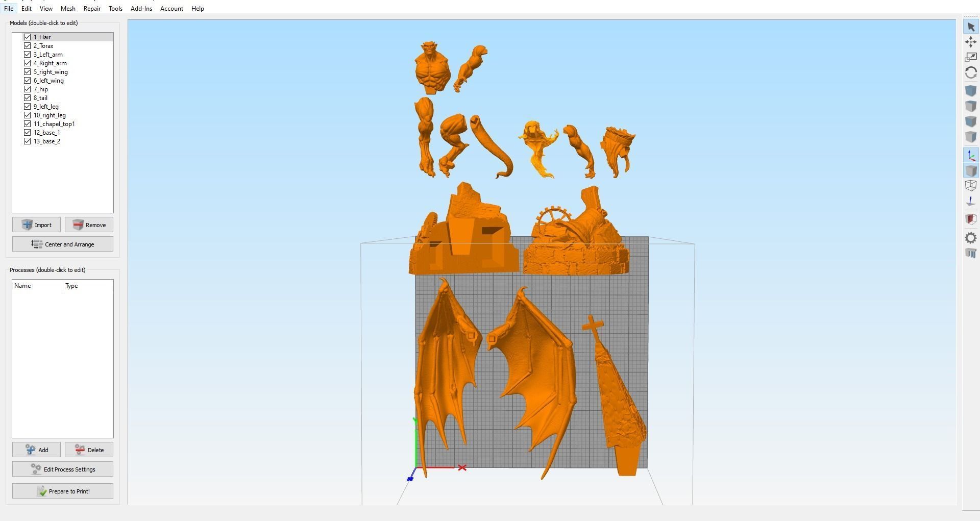980x521 pixels.
Task: Toggle solid model rendering icon
Action: click(971, 171)
